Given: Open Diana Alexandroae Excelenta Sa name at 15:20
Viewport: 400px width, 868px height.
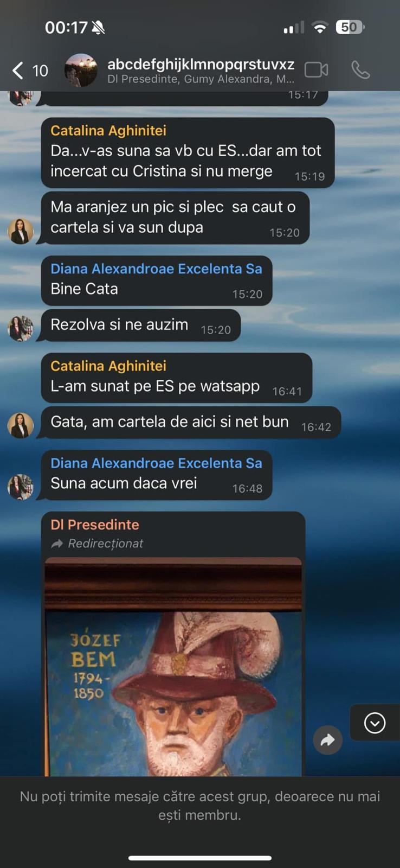Looking at the screenshot, I should coord(156,269).
